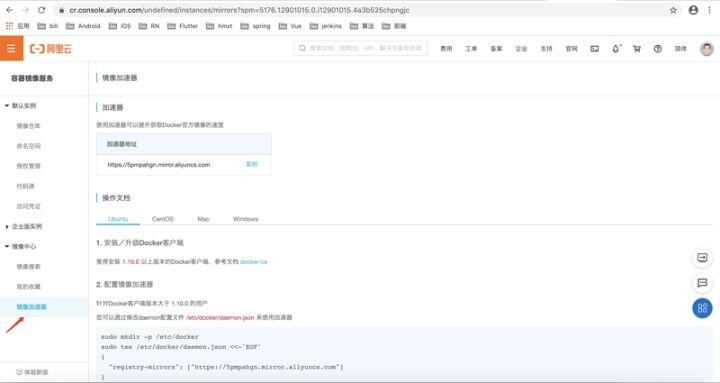Image resolution: width=720 pixels, height=383 pixels.
Task: Open the Vue bookmark folder
Action: click(x=290, y=26)
